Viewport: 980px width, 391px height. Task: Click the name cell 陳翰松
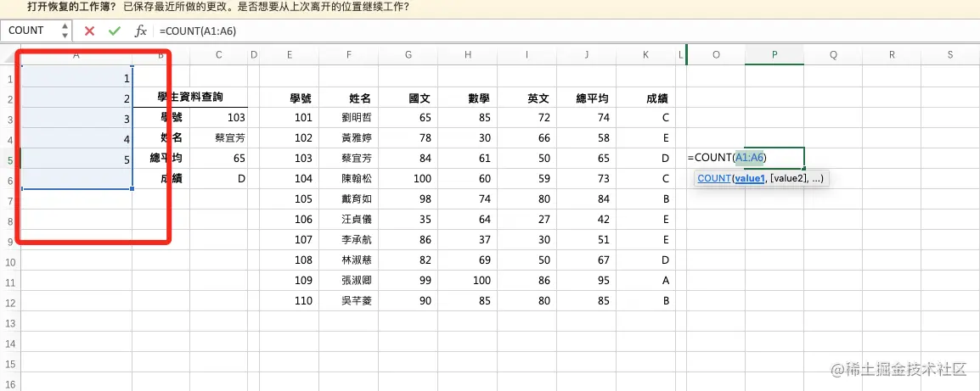click(x=349, y=179)
